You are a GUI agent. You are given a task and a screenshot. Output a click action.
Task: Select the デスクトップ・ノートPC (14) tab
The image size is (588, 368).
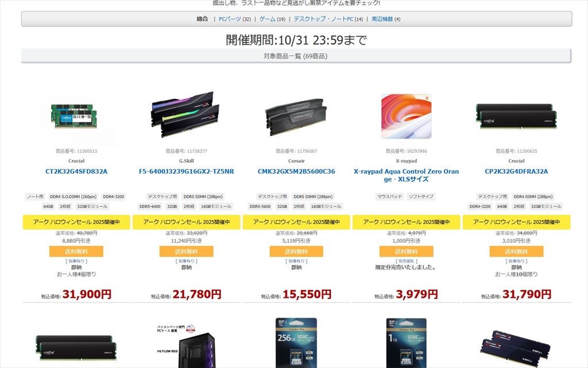(x=328, y=19)
